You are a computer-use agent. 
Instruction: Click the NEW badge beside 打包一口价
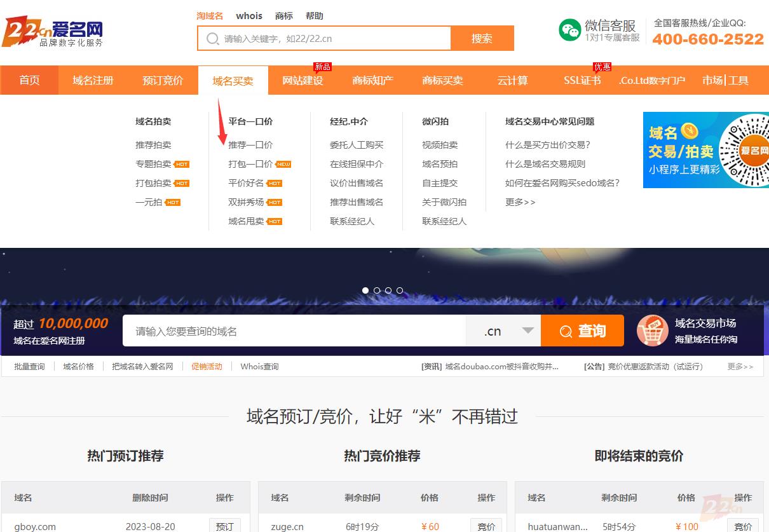coord(283,164)
